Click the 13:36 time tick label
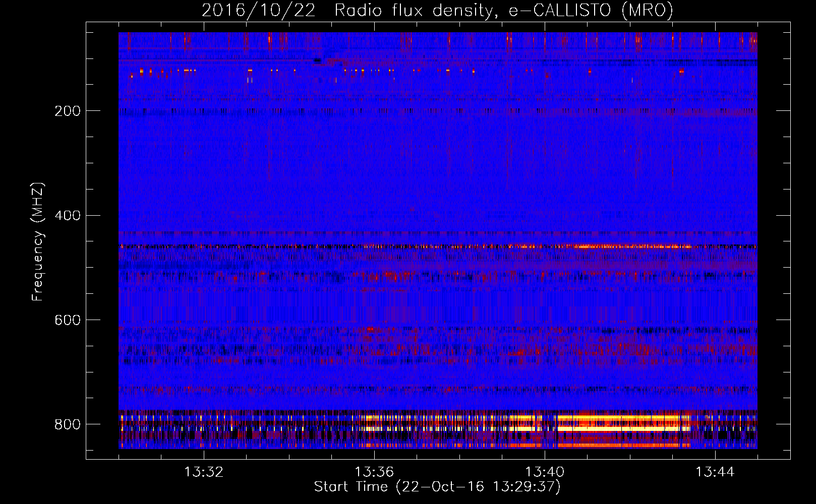 (x=374, y=472)
